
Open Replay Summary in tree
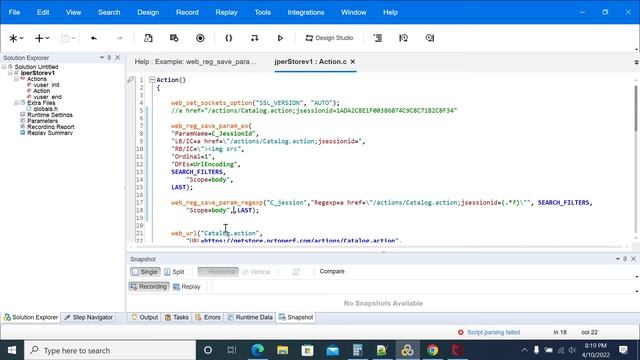coord(50,133)
